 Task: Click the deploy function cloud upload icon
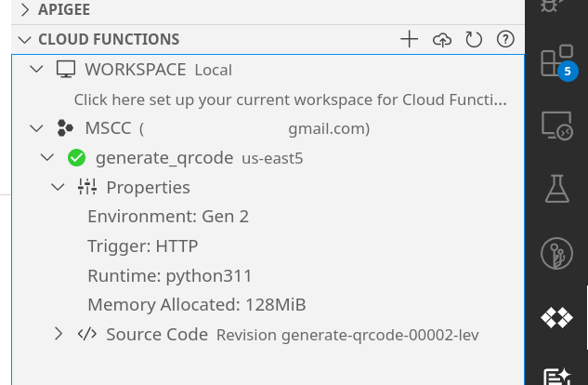(442, 39)
